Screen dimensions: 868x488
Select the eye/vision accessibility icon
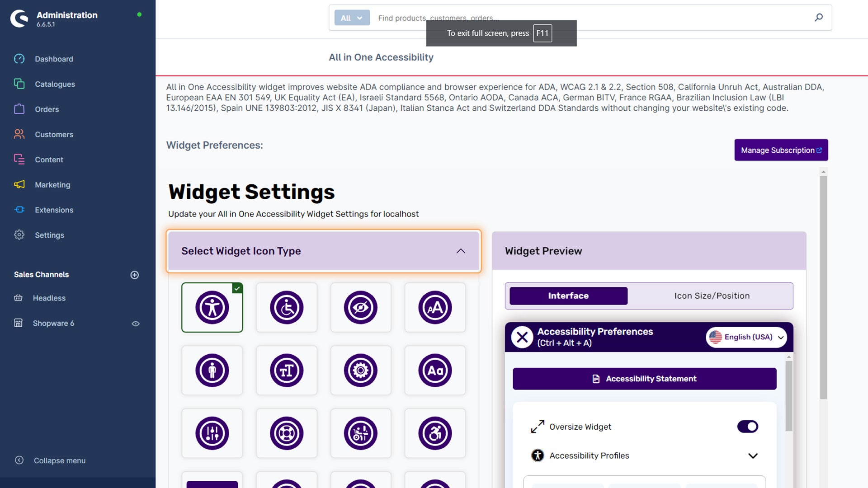pos(361,307)
